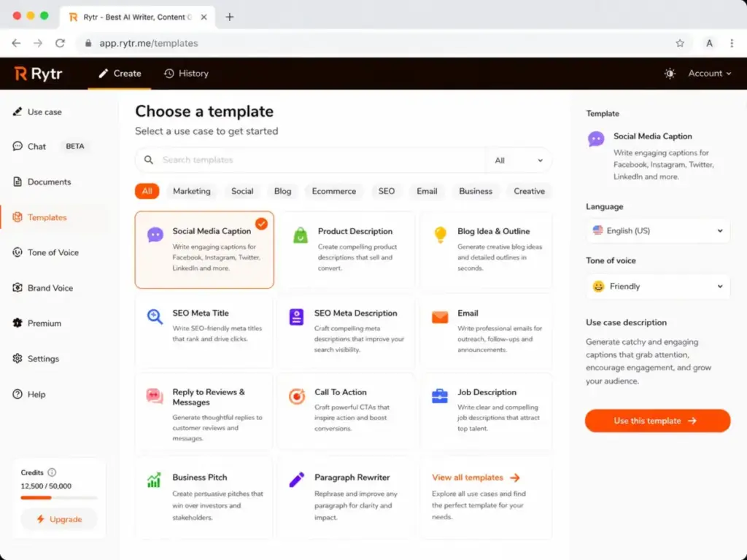Open the browser profile A avatar

click(x=709, y=43)
